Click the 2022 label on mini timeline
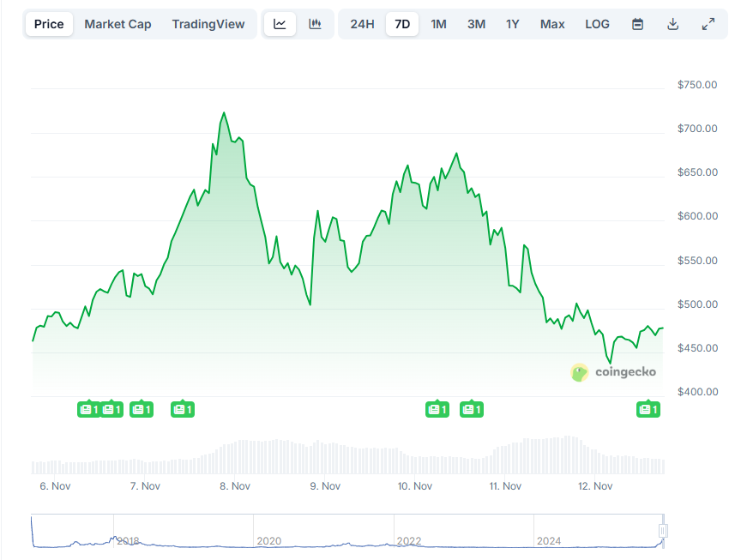The width and height of the screenshot is (729, 560). point(408,541)
